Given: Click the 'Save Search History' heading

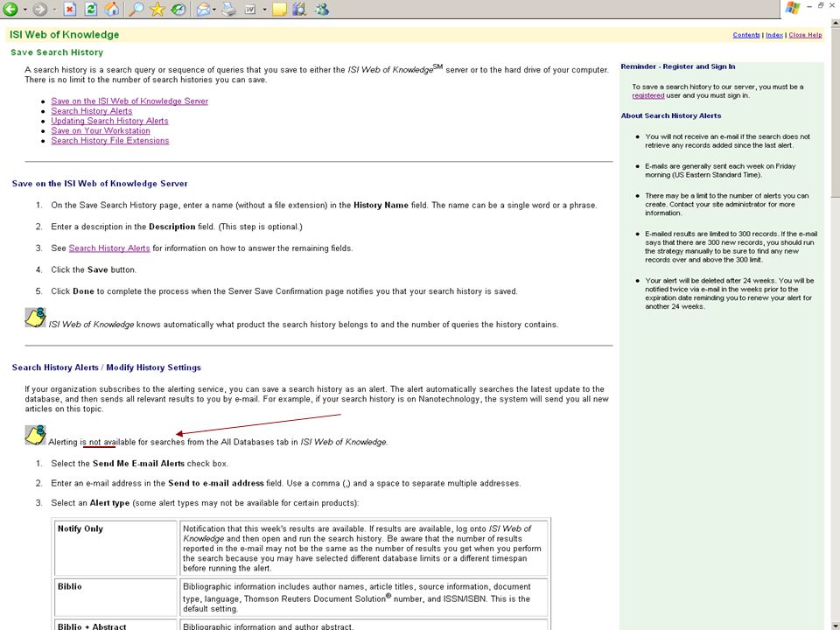Looking at the screenshot, I should [x=57, y=52].
